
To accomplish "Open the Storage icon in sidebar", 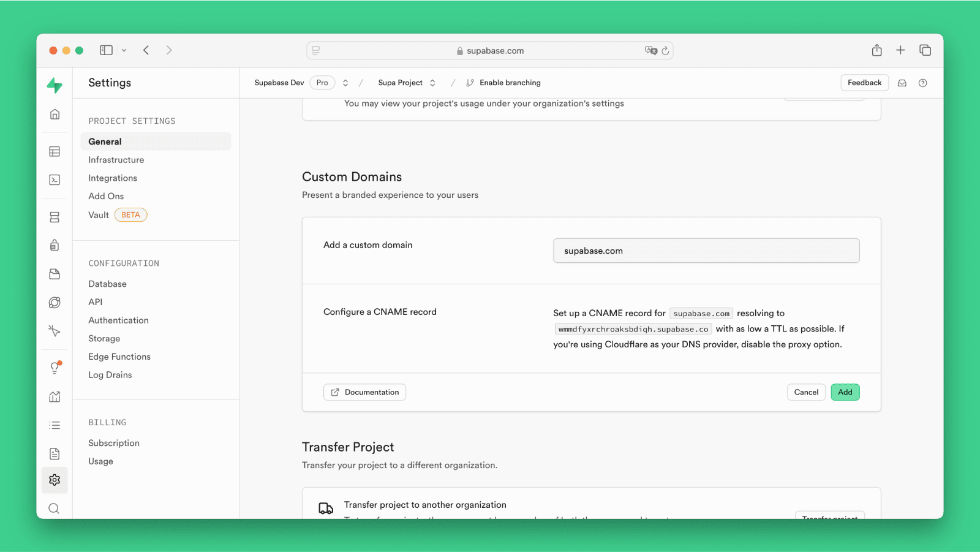I will (x=55, y=274).
